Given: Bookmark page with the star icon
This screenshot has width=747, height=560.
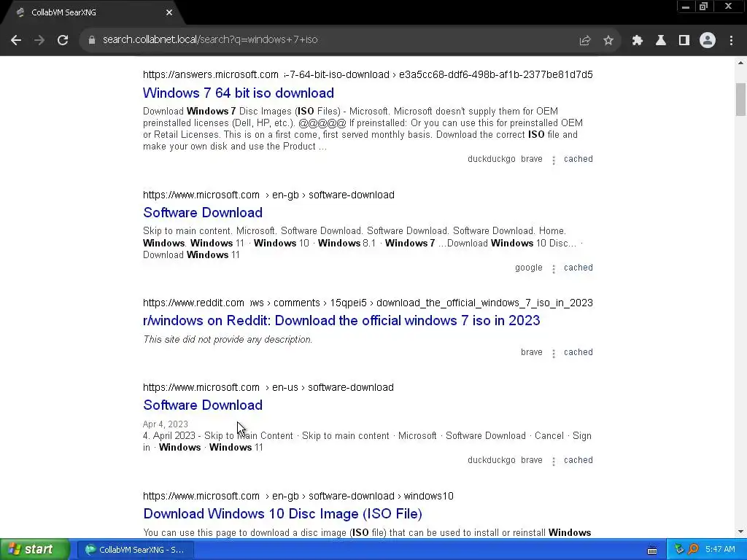Looking at the screenshot, I should 608,41.
